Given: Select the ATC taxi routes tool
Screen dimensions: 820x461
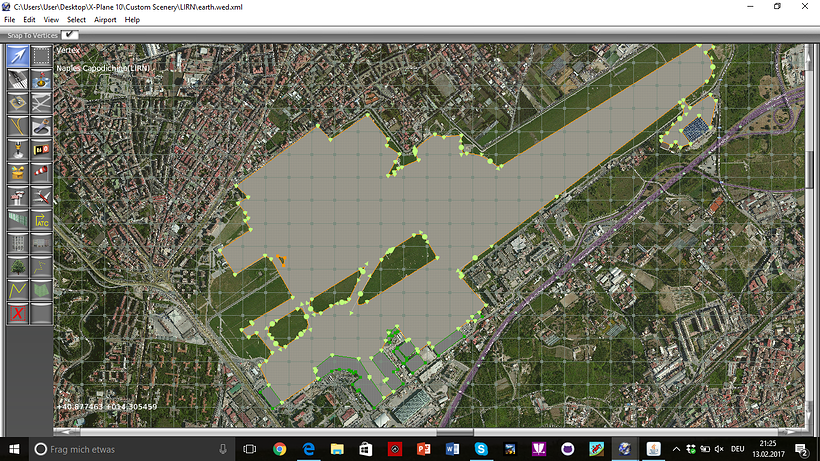Looking at the screenshot, I should click(x=41, y=220).
